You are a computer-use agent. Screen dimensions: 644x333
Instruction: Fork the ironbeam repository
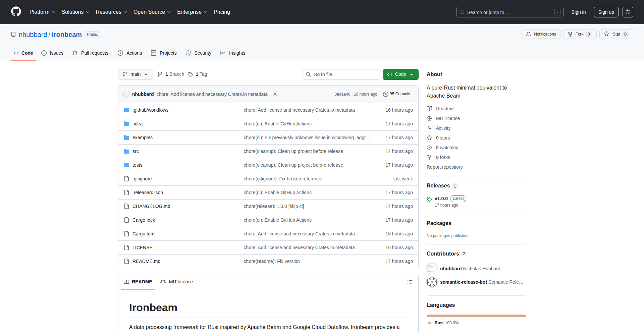pos(580,34)
